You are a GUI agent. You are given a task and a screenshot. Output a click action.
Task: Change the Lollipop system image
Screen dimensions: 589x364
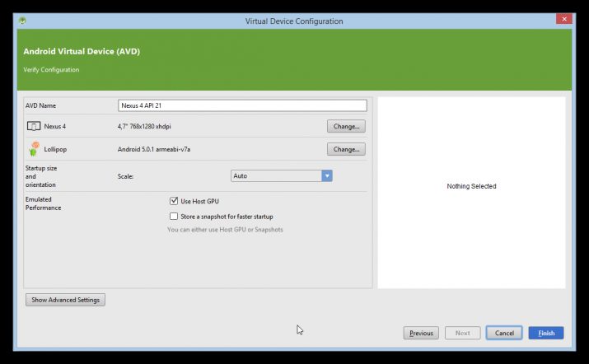346,149
